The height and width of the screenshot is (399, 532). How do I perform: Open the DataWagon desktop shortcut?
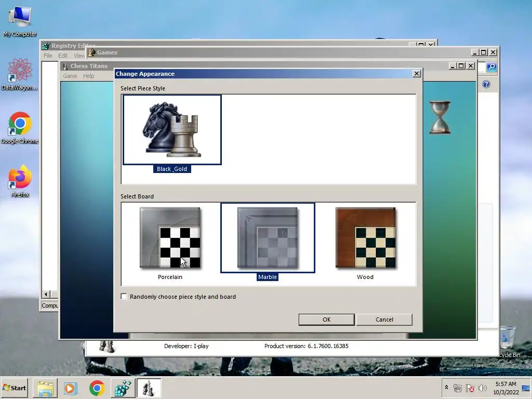20,74
